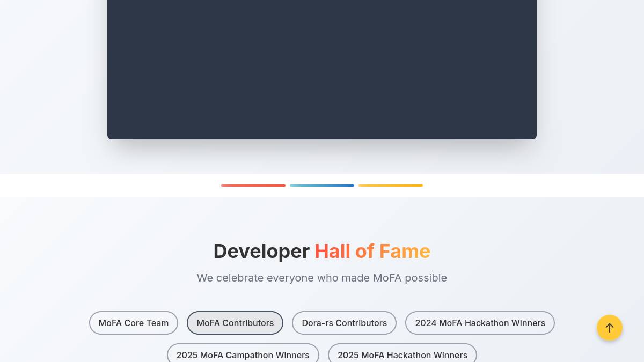Click the word "possible" in the subtitle
This screenshot has height=362, width=644.
pos(426,278)
